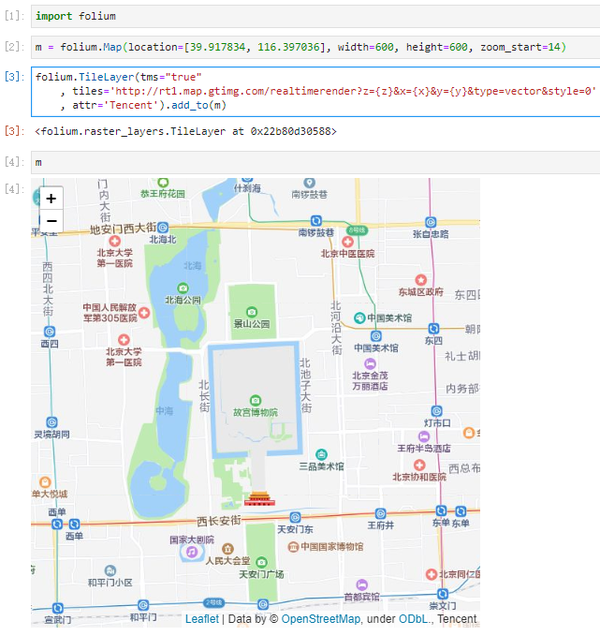Click the 北京协和医院 hospital cross icon
Viewport: 600px width, 636px height.
(419, 465)
